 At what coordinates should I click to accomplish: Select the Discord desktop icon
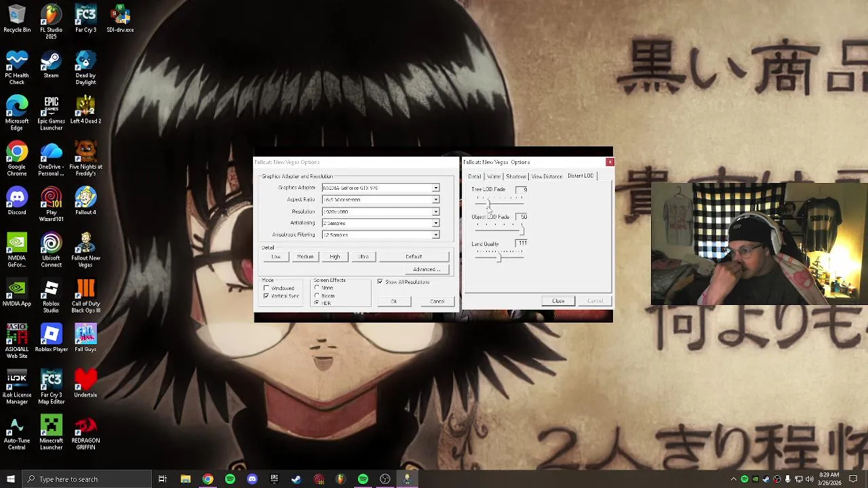[17, 201]
